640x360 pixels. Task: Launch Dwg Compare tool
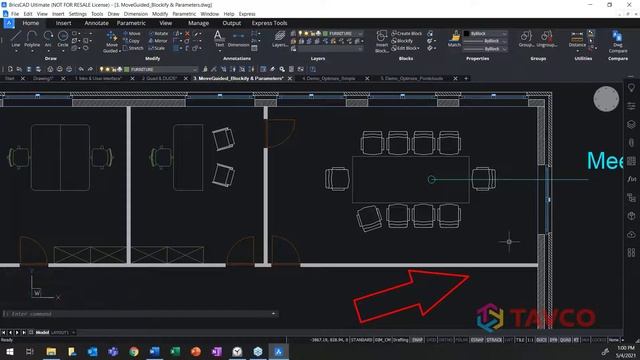click(x=618, y=41)
